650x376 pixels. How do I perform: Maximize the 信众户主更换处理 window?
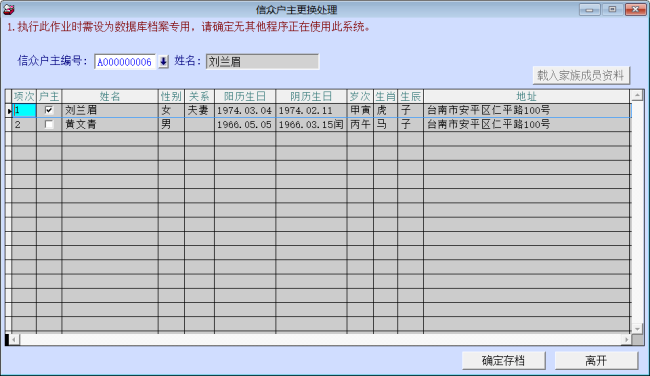[612, 9]
